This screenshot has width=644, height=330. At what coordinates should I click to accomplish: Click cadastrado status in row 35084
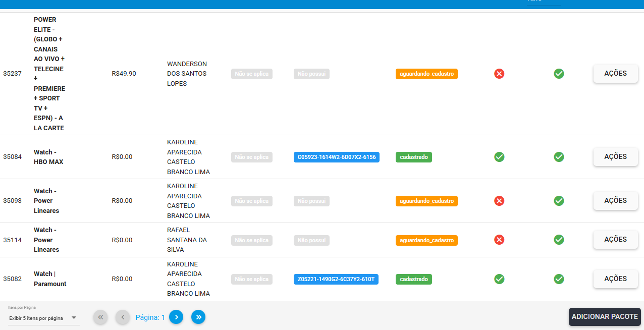point(414,157)
